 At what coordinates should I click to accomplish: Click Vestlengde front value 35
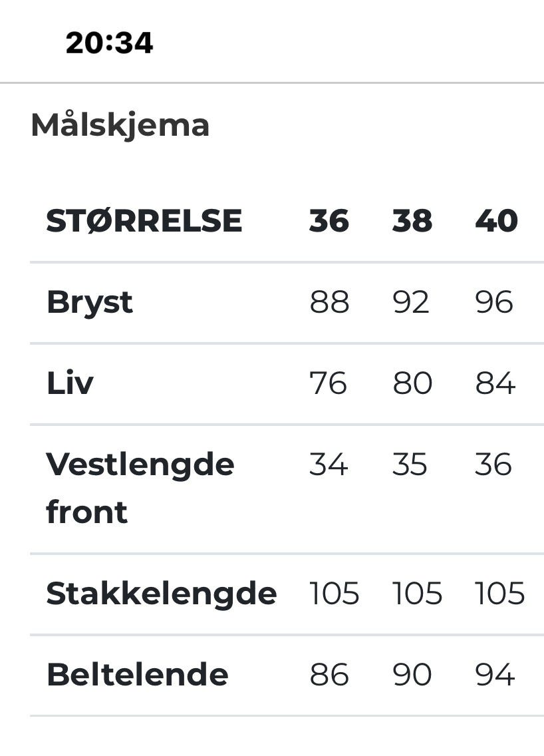[x=410, y=465]
